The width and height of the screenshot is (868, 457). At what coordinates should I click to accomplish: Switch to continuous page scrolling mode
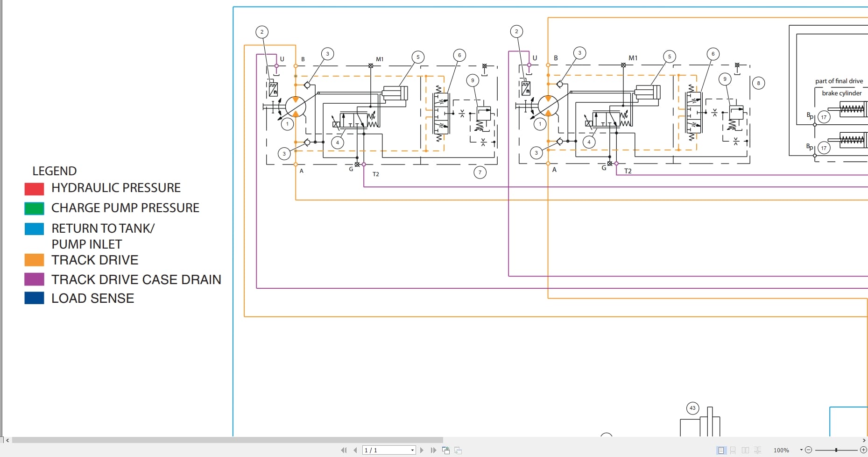click(x=733, y=450)
